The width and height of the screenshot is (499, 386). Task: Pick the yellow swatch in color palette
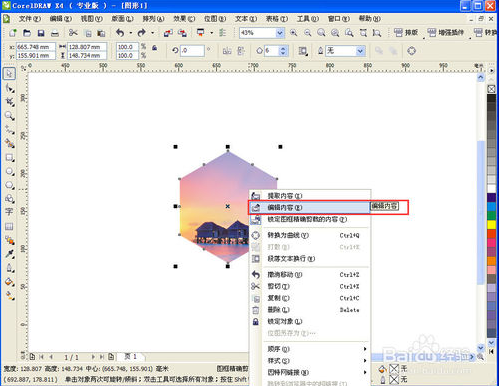[491, 224]
